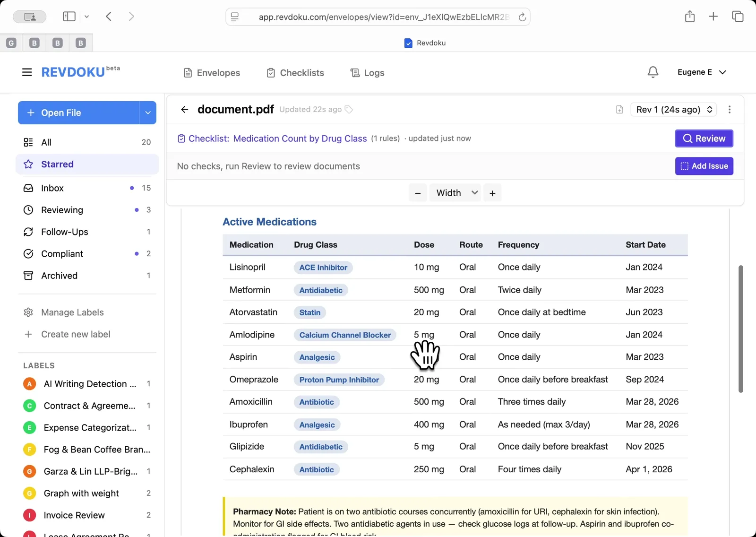The height and width of the screenshot is (537, 756).
Task: Click the notification bell
Action: (652, 72)
